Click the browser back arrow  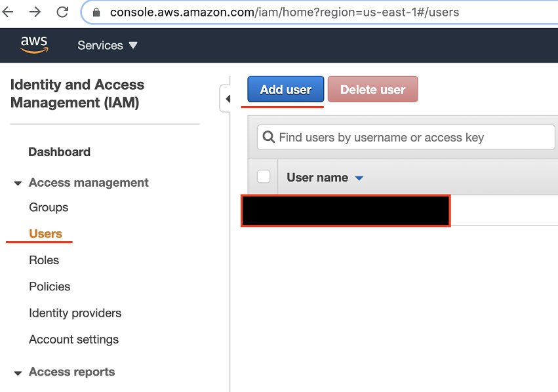pos(8,12)
